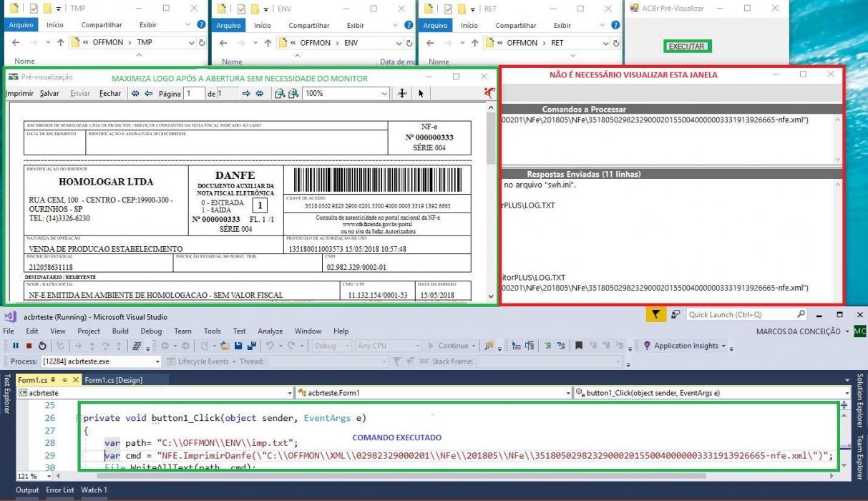868x501 pixels.
Task: Pause debugging in Visual Studio
Action: point(16,346)
